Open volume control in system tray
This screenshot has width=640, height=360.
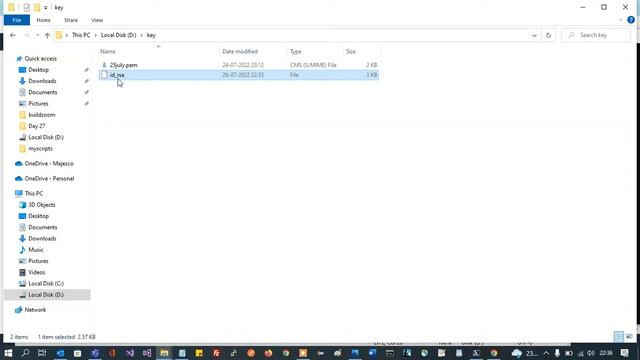click(x=591, y=353)
